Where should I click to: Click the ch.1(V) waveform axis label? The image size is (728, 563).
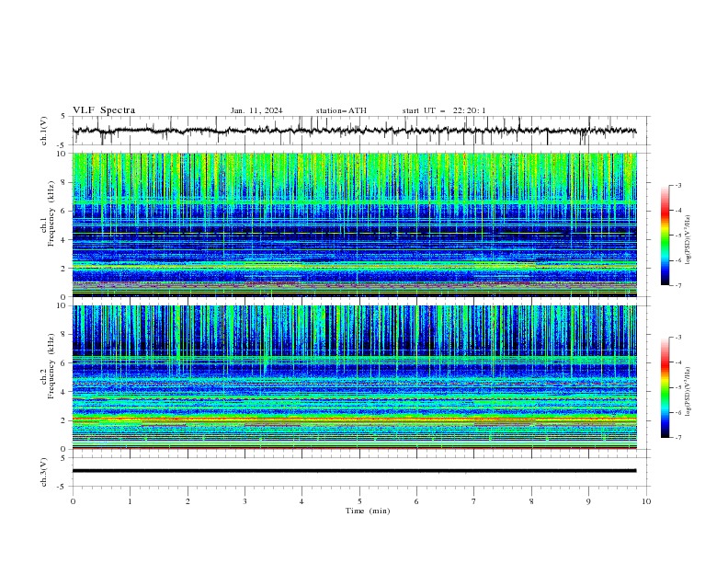[44, 131]
